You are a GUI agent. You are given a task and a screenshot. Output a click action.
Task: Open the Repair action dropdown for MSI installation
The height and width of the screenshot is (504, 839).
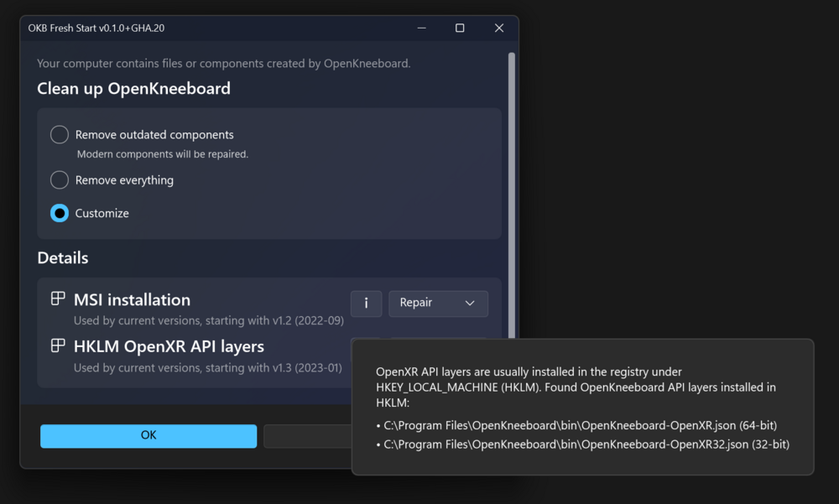click(438, 304)
